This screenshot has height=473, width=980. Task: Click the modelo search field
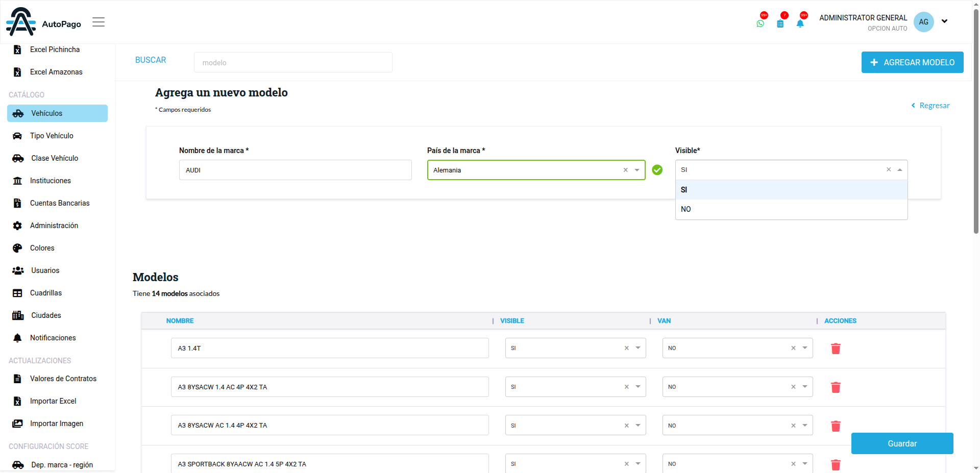pyautogui.click(x=293, y=62)
